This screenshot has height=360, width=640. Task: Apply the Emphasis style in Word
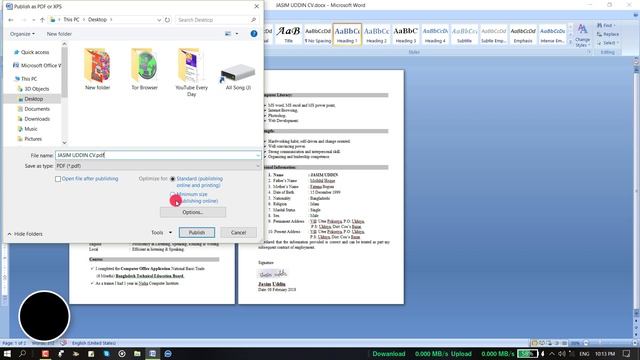523,34
